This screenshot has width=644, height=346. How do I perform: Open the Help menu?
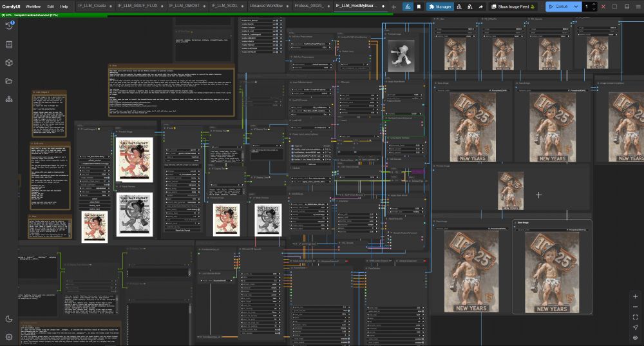(x=64, y=6)
